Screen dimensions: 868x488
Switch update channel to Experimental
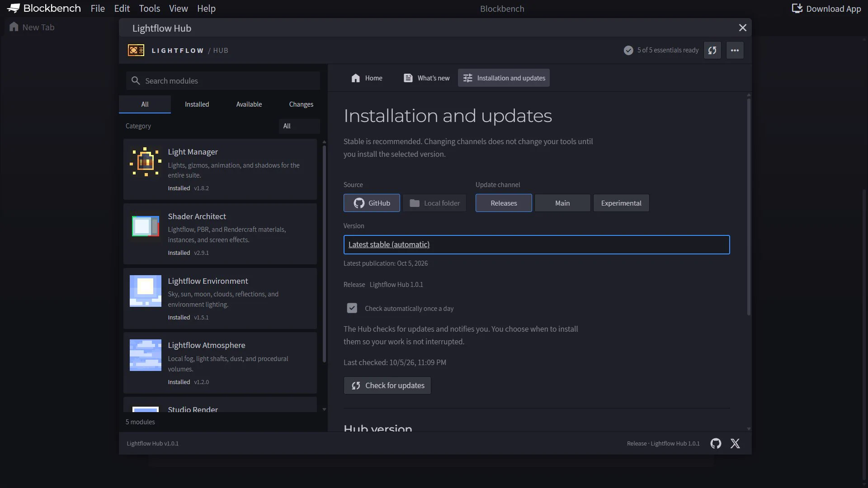click(x=621, y=203)
